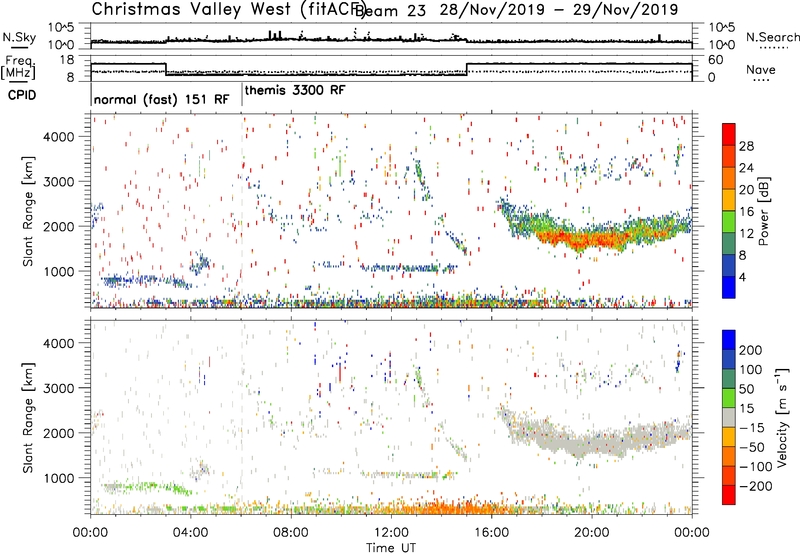Click the '200' tick on velocity colorbar

pyautogui.click(x=750, y=350)
